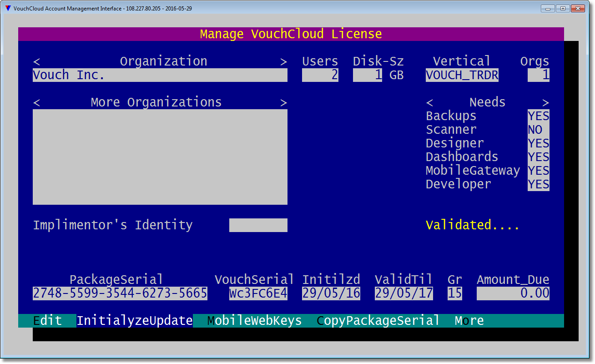This screenshot has width=595, height=364.
Task: Click the Users field showing 2
Action: 320,75
